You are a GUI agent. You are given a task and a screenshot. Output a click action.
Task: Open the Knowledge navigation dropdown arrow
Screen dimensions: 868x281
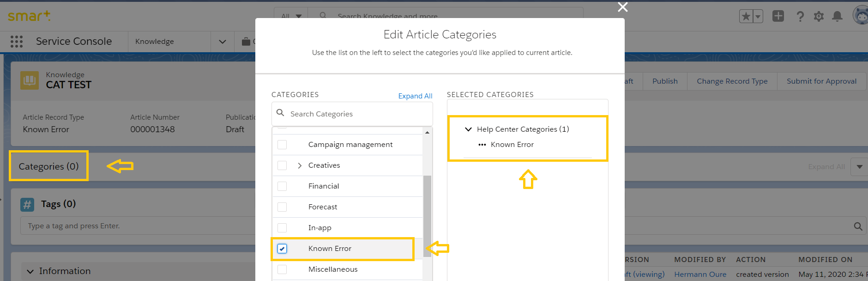[223, 42]
